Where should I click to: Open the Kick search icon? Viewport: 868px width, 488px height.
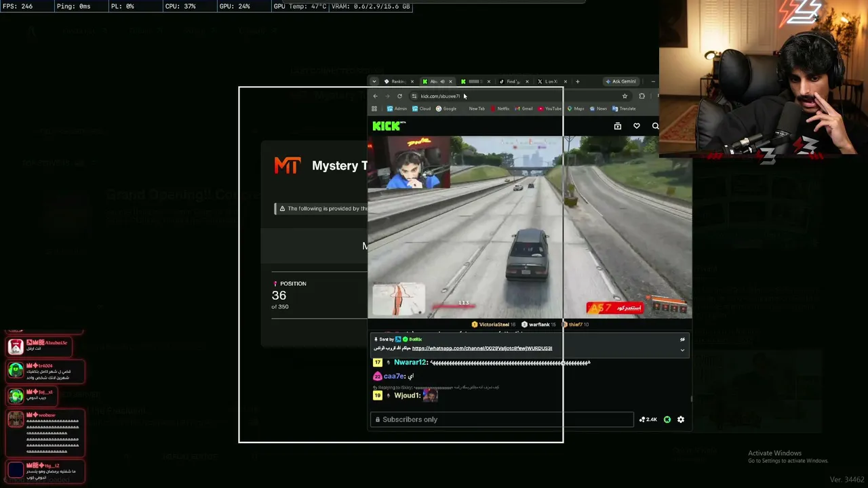[x=655, y=126]
